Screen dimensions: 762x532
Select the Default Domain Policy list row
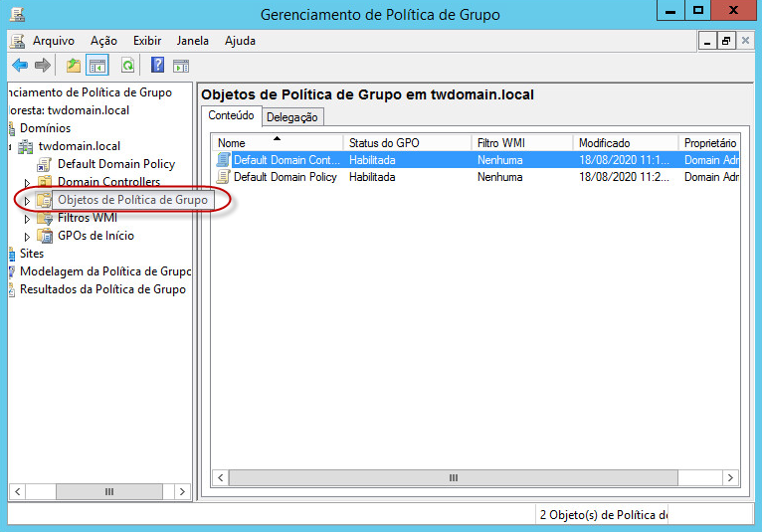[476, 177]
